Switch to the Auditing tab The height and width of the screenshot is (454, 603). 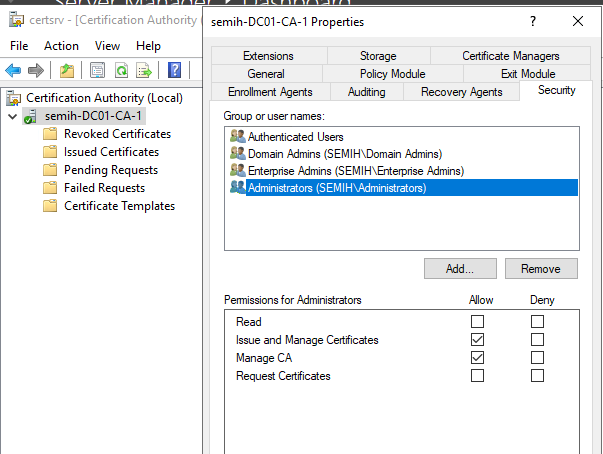365,92
